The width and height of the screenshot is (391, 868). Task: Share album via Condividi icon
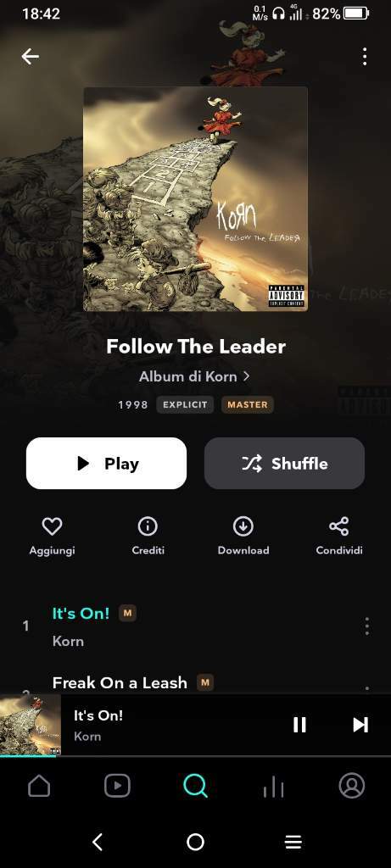[339, 526]
